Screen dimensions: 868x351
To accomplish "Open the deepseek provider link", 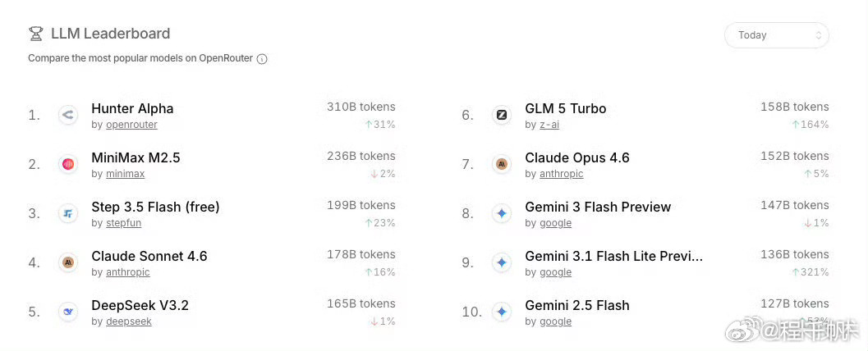I will point(128,321).
